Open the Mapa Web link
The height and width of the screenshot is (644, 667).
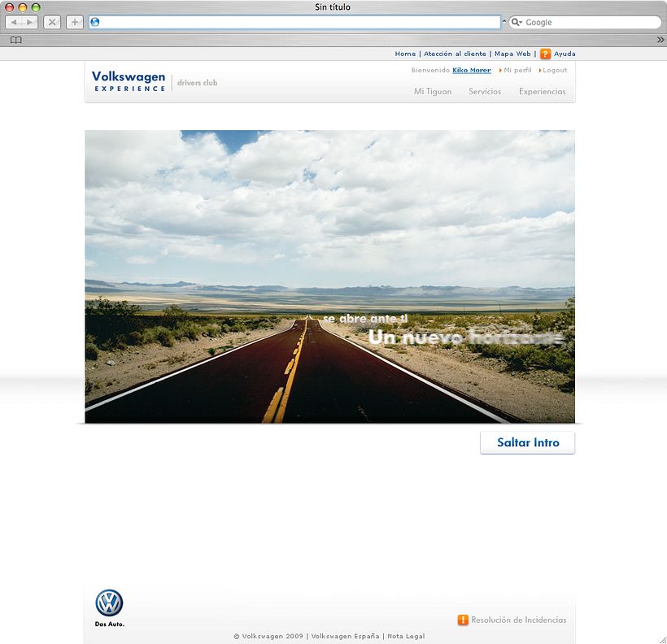pos(512,54)
